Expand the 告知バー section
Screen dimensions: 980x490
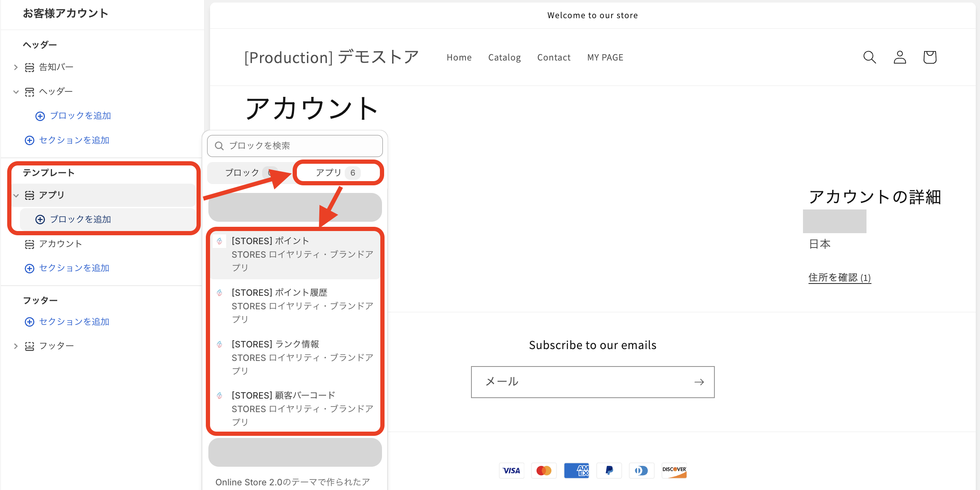pos(16,67)
